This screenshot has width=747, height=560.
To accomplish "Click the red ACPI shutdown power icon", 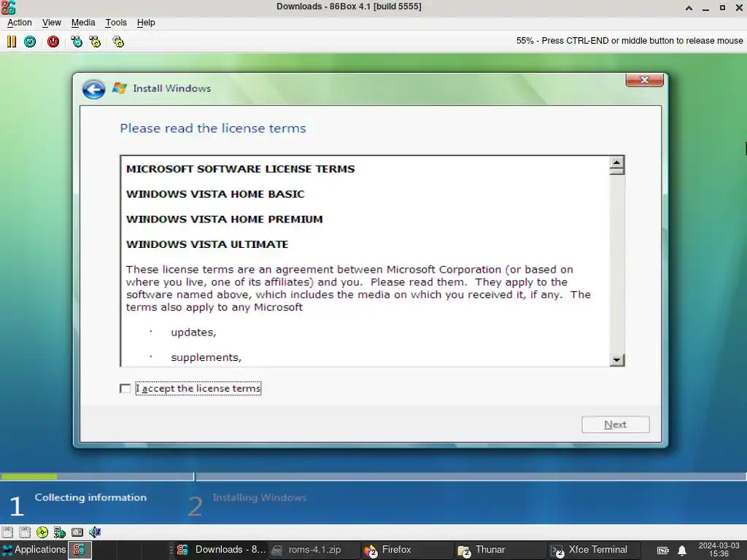I will tap(53, 42).
